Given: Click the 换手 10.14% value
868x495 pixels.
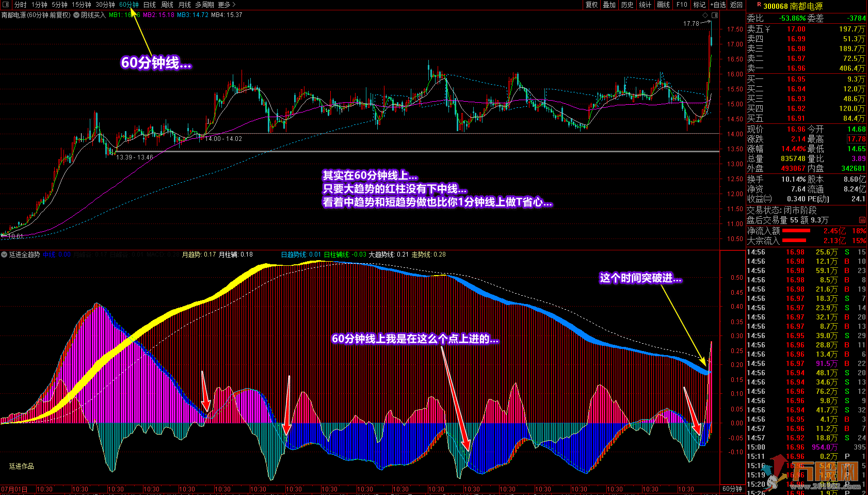Looking at the screenshot, I should (x=793, y=180).
